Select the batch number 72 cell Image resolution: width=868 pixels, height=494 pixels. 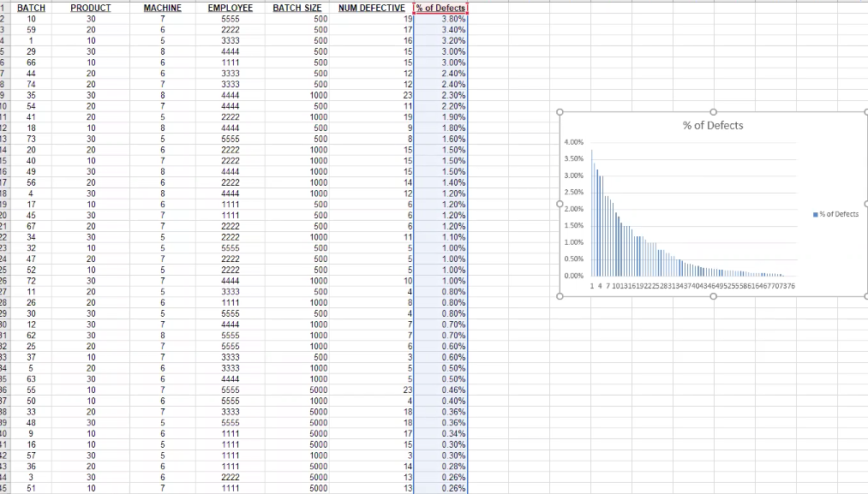pos(31,281)
